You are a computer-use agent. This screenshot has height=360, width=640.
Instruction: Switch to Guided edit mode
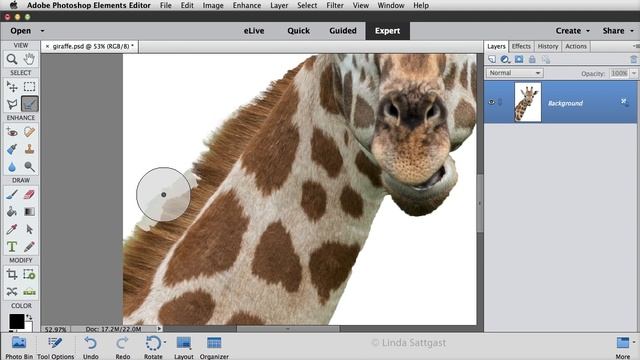pos(343,31)
